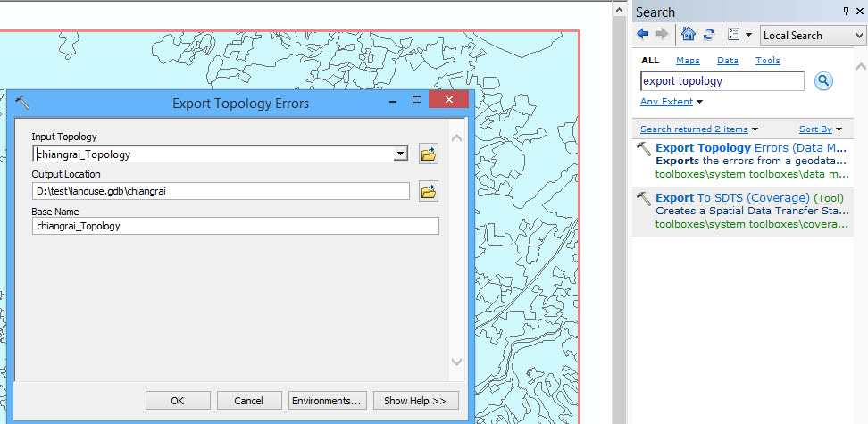Click toolboxes\system toolboxes\data m... path
Viewport: 868px width, 424px height.
(752, 174)
